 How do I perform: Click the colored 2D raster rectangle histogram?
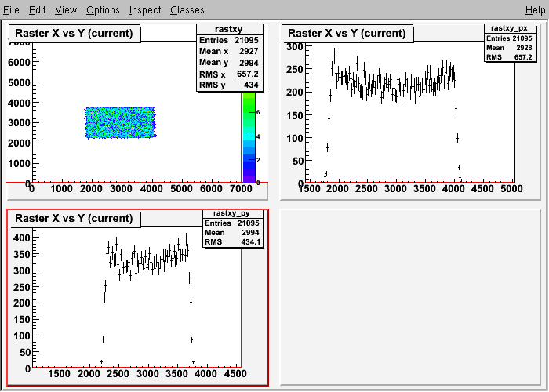120,122
